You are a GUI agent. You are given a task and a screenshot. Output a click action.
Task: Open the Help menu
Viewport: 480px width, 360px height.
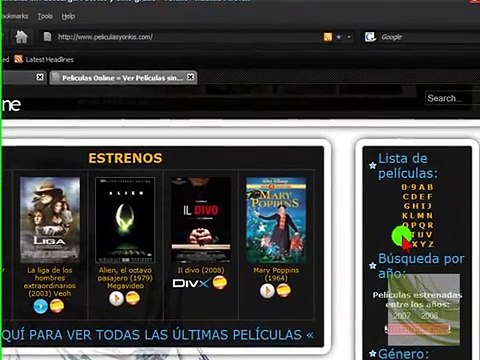pos(68,16)
